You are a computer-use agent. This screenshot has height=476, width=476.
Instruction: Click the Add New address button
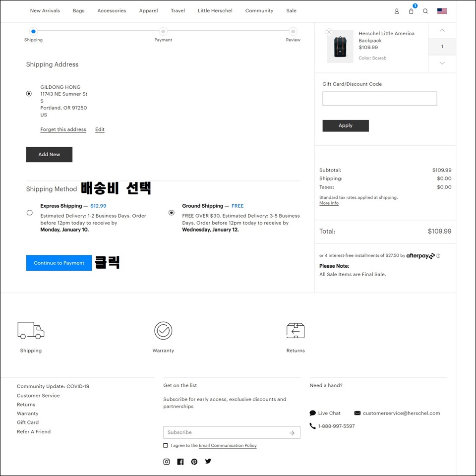(x=49, y=155)
